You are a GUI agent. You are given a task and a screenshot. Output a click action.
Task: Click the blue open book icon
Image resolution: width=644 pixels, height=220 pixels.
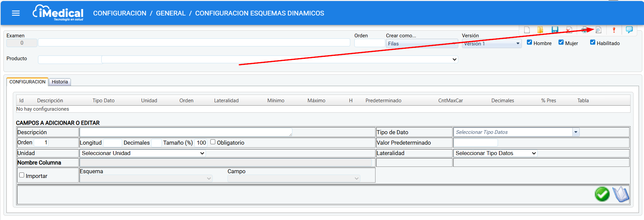pyautogui.click(x=620, y=194)
